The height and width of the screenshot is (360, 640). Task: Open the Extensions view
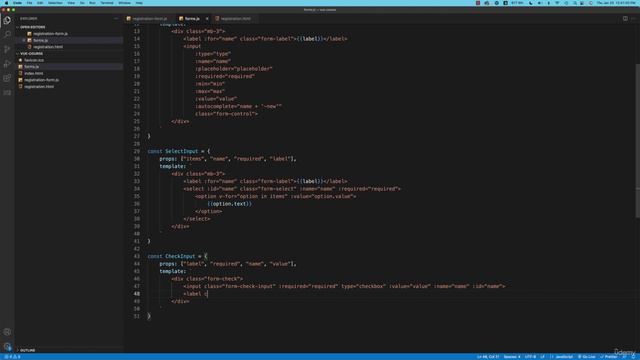click(x=7, y=78)
